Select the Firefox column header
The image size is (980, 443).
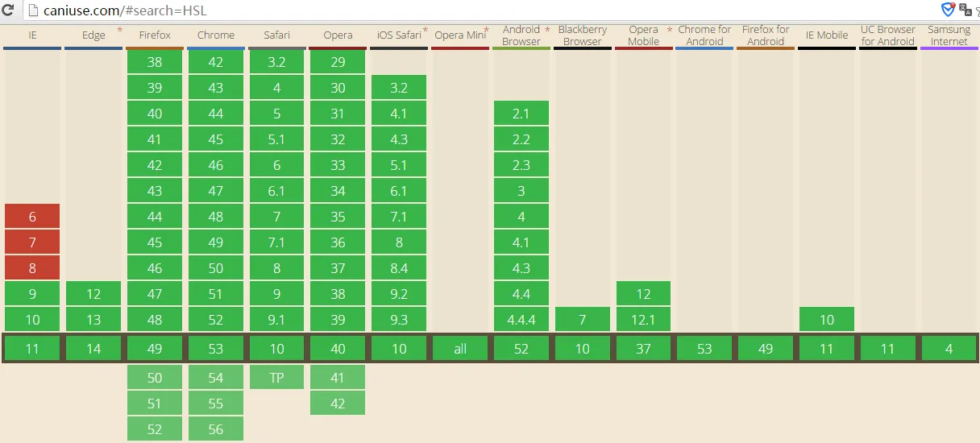click(155, 35)
